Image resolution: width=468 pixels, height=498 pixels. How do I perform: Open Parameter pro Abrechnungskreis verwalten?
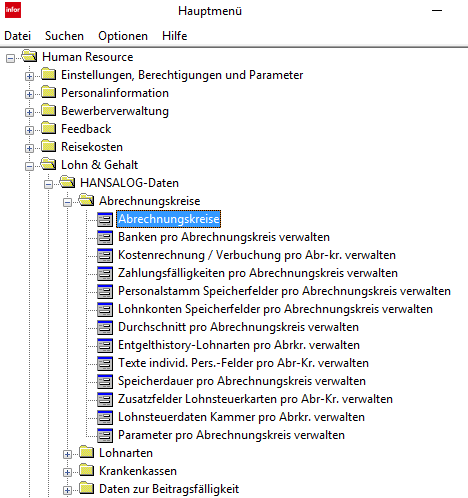tap(231, 435)
